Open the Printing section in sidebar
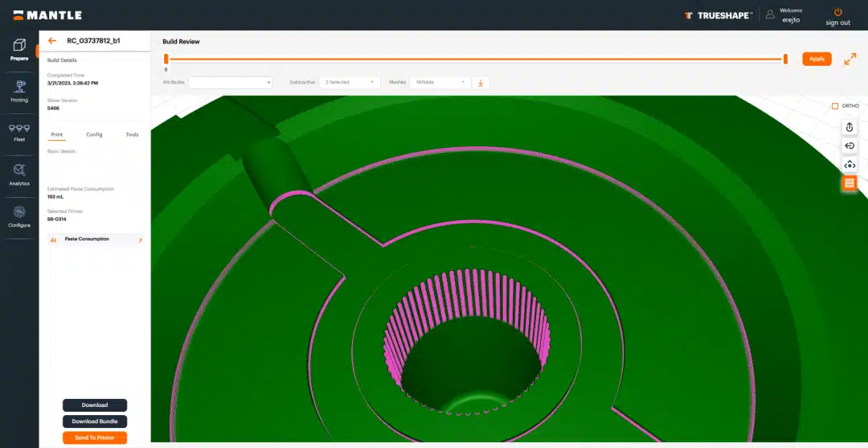This screenshot has width=868, height=448. click(x=19, y=91)
